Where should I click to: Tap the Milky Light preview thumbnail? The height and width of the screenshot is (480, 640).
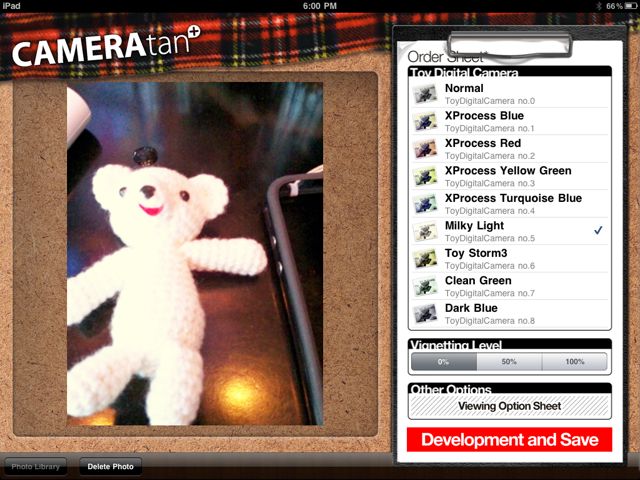pyautogui.click(x=425, y=231)
